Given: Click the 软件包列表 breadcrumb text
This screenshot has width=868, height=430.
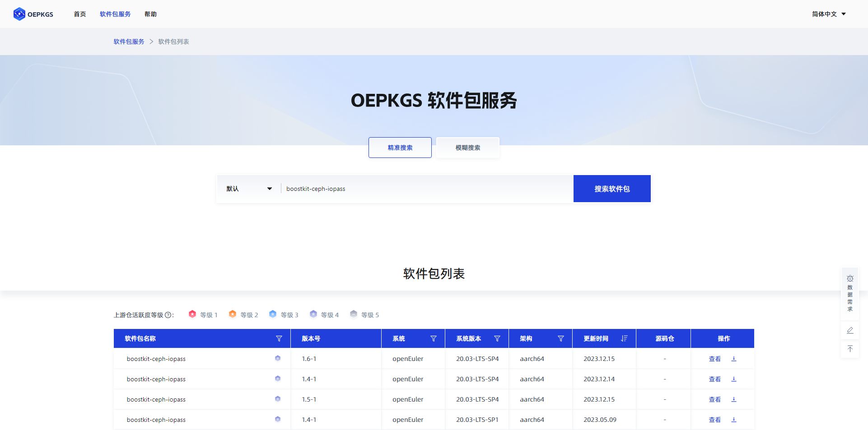Looking at the screenshot, I should click(x=173, y=42).
